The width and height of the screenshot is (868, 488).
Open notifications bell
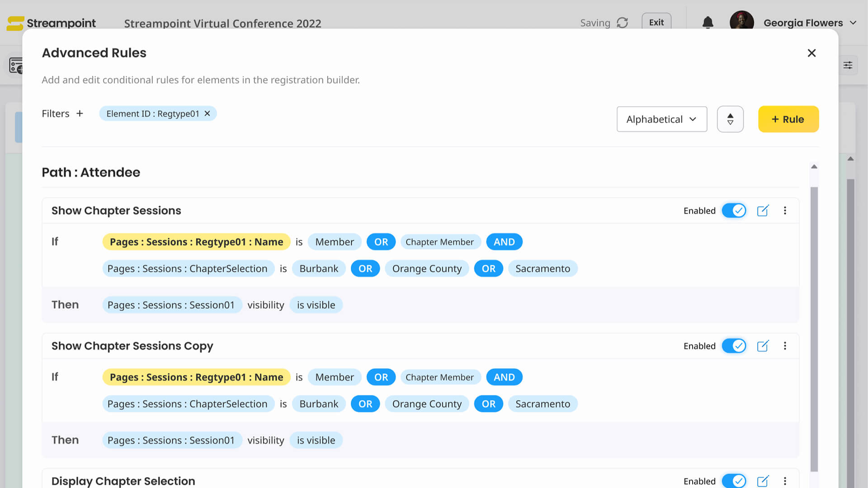tap(708, 23)
